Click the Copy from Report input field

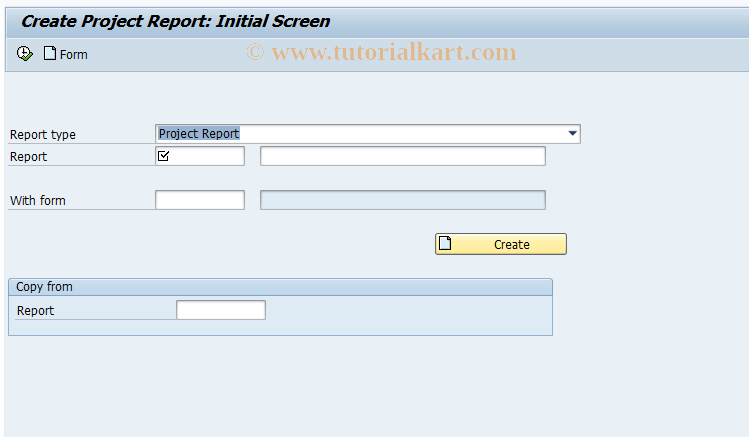point(221,310)
